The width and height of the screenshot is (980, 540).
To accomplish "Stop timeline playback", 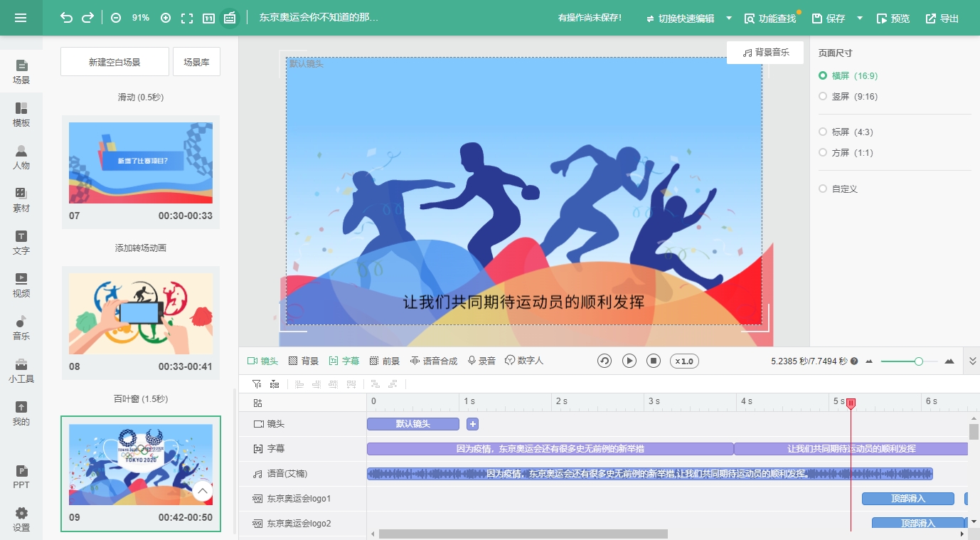I will (x=654, y=361).
